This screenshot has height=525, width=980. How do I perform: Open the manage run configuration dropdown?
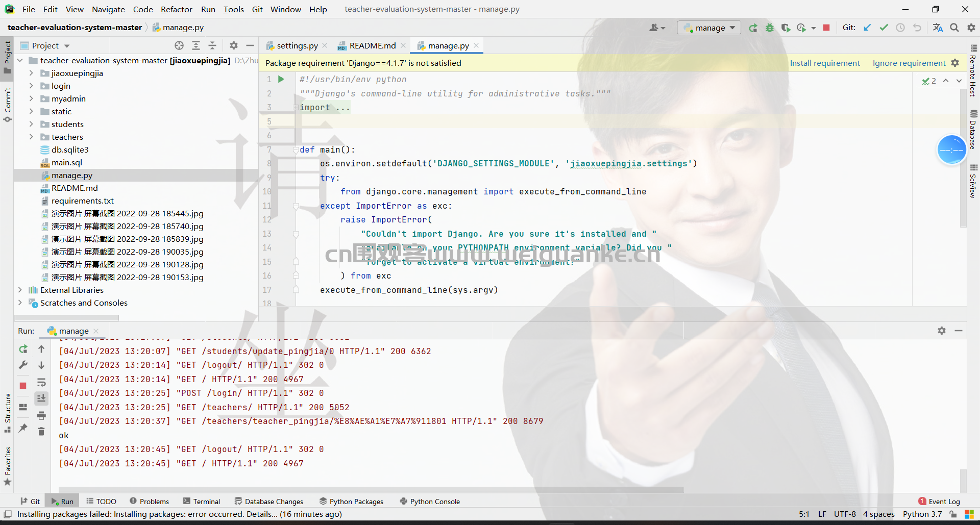[x=709, y=28]
